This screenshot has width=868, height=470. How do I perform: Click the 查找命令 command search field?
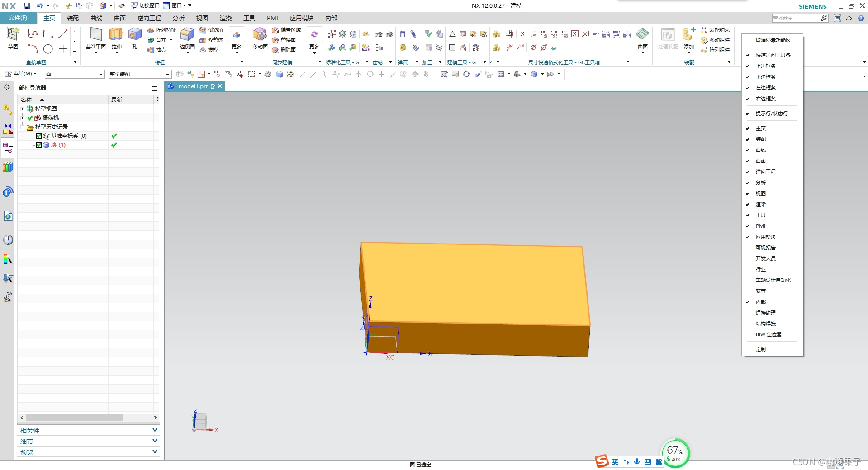tap(796, 18)
